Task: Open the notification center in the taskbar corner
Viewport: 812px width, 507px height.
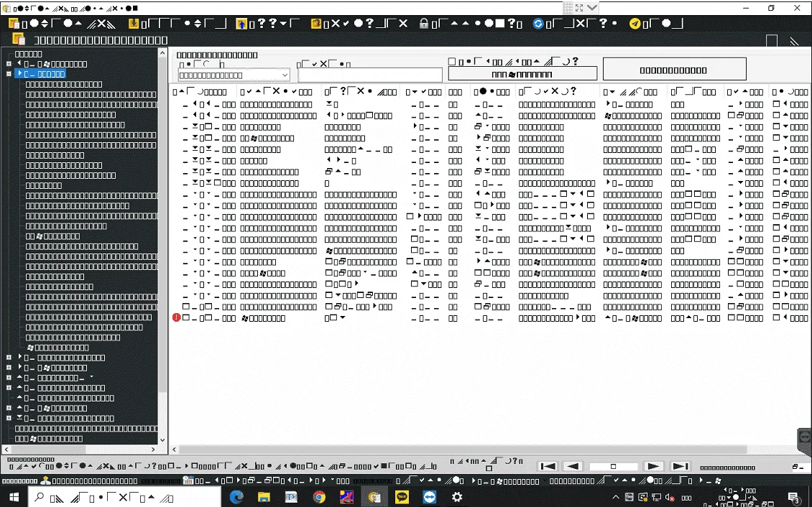Action: click(x=794, y=498)
